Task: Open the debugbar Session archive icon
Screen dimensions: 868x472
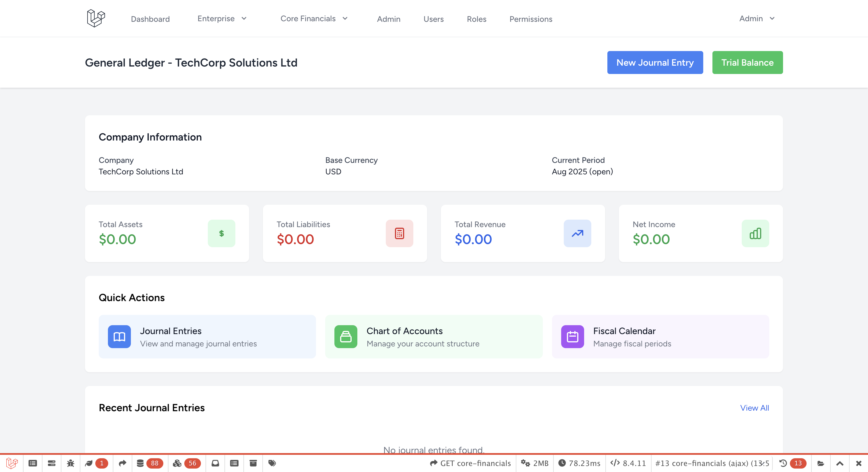Action: pos(253,463)
